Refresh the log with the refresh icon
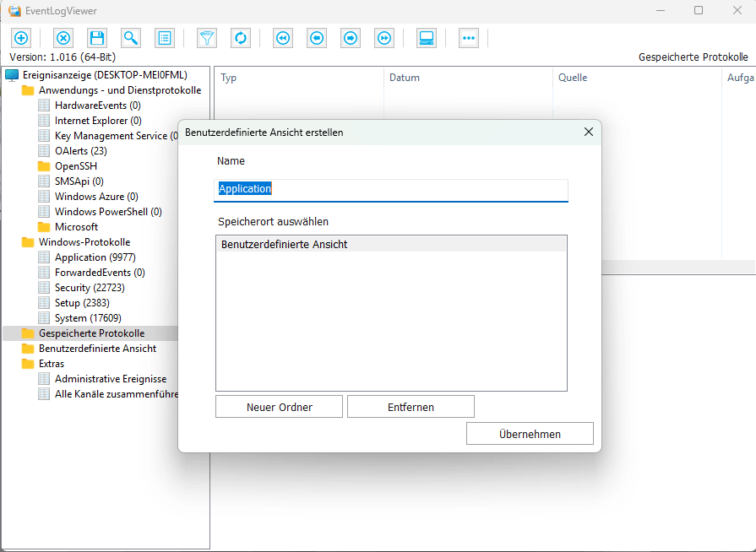The width and height of the screenshot is (756, 552). click(241, 38)
